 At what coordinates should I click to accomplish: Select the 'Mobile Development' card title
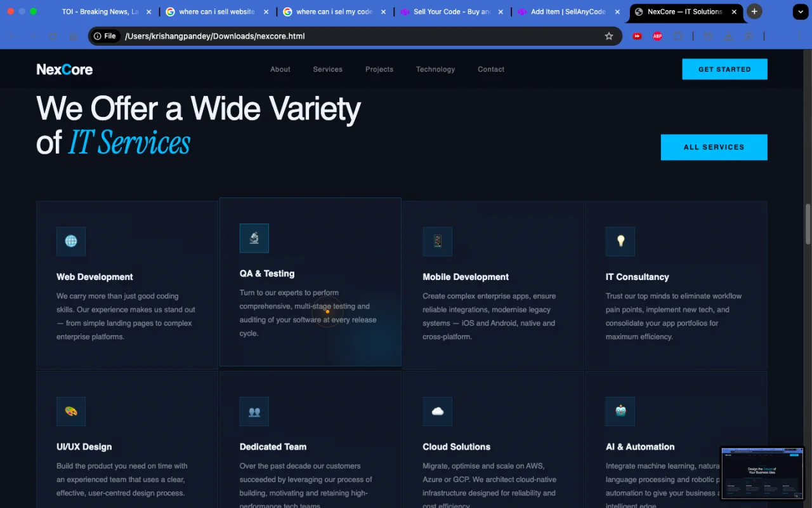click(466, 277)
